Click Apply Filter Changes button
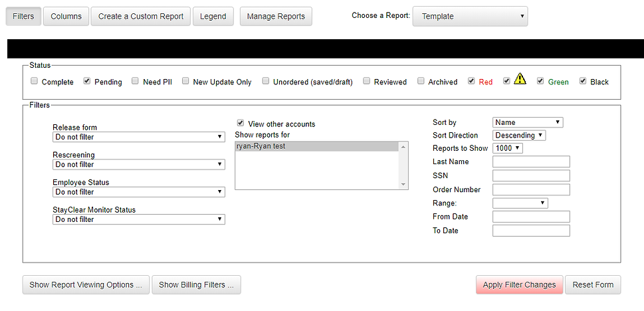This screenshot has height=311, width=644. point(519,284)
